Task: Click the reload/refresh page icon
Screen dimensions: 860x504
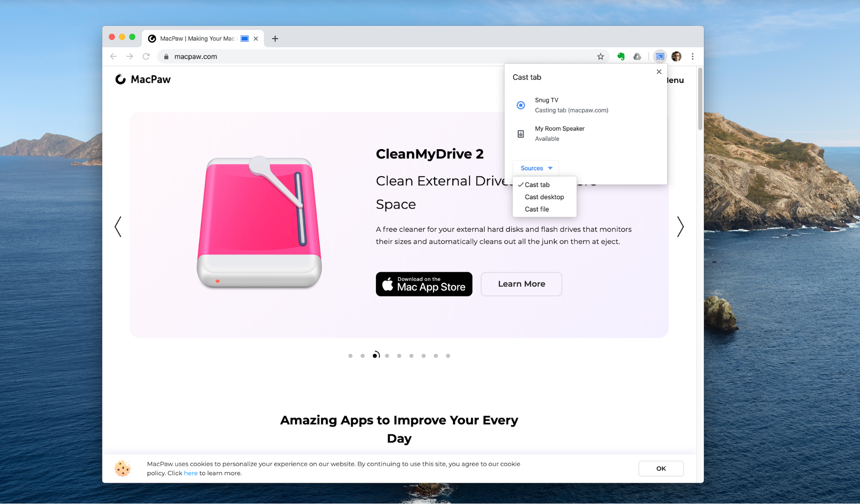Action: coord(146,56)
